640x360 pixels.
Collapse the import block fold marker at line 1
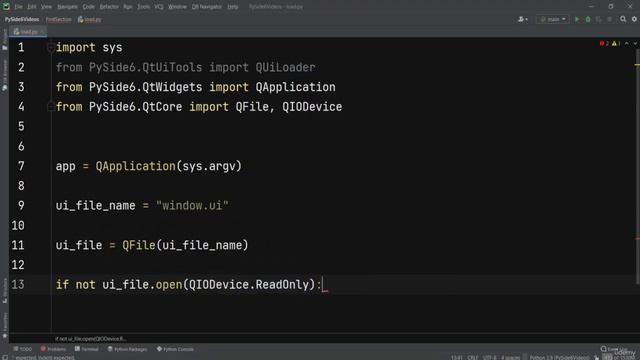[x=51, y=48]
